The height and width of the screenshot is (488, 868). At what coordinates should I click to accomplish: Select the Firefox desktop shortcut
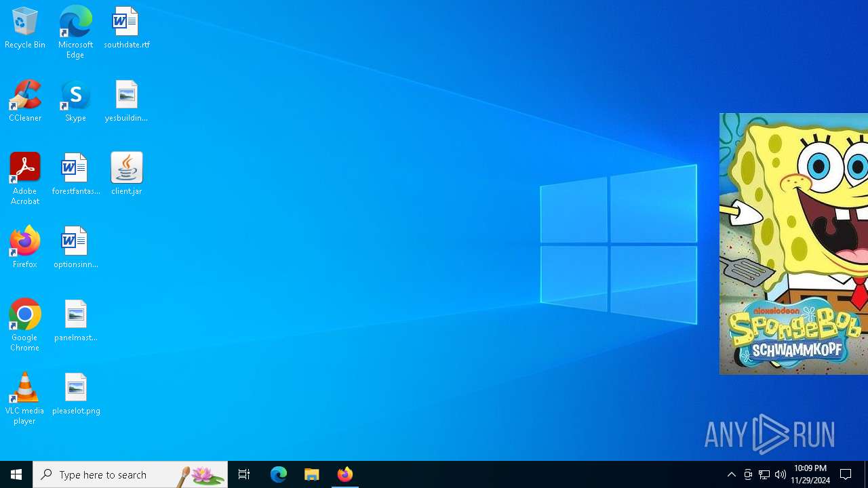pos(25,248)
